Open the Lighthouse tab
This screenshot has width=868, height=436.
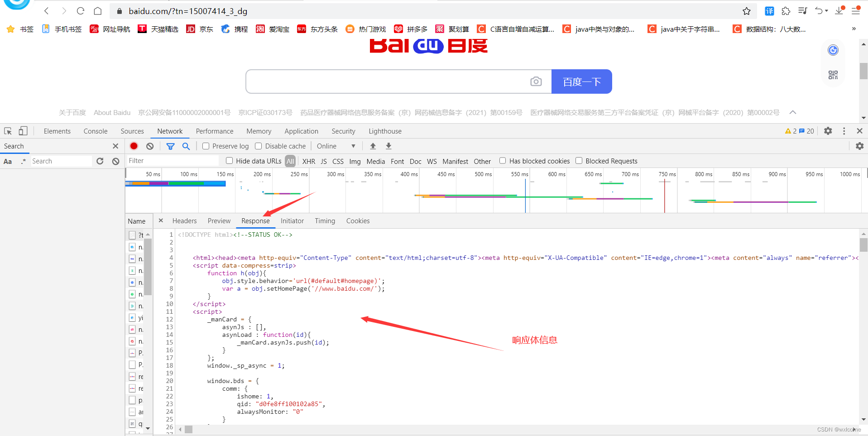coord(385,131)
